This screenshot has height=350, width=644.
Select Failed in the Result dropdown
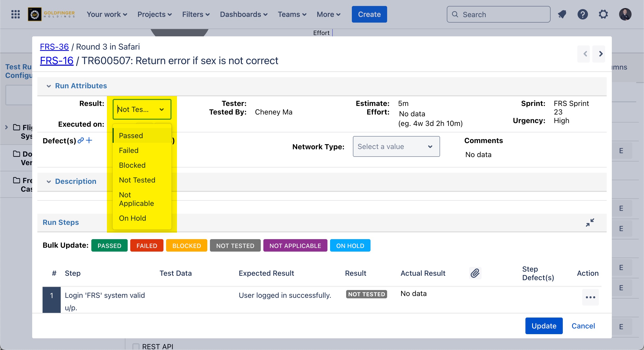point(129,150)
